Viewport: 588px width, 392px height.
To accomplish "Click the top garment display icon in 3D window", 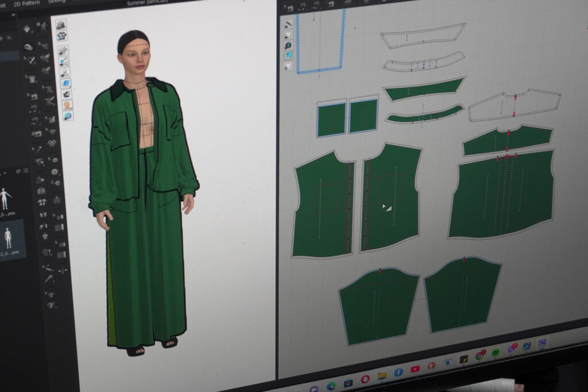I will coord(61,24).
